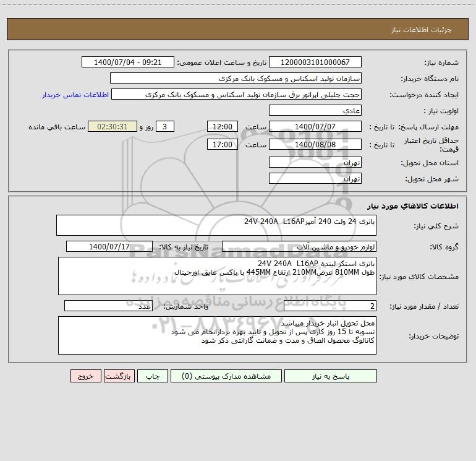Click the general need description text box
This screenshot has height=461, width=476.
coord(216,225)
